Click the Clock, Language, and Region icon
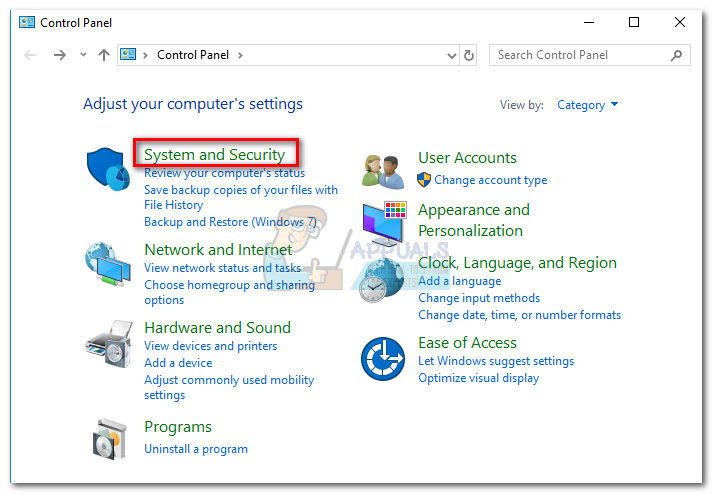The image size is (713, 494). coord(383,280)
